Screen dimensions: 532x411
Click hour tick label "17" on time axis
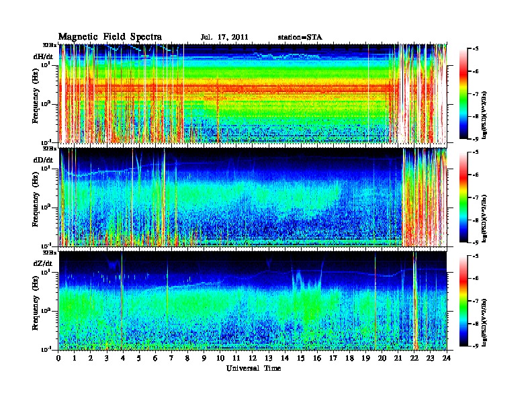(334, 358)
